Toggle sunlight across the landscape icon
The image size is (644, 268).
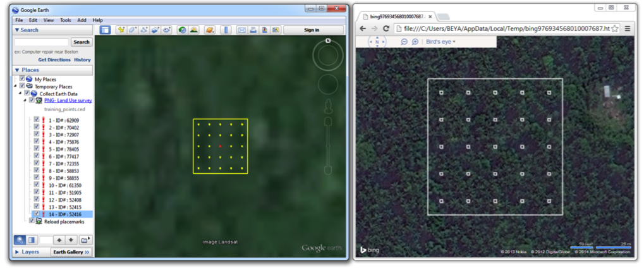(x=193, y=30)
